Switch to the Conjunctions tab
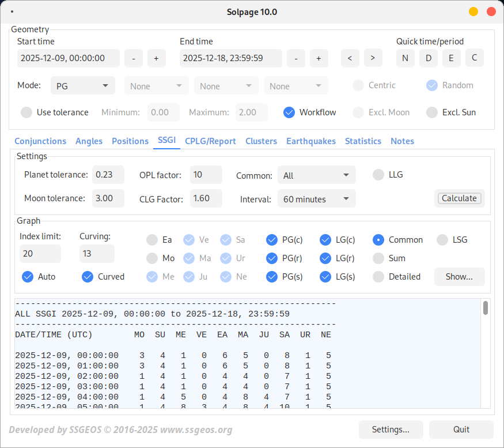 pos(40,141)
